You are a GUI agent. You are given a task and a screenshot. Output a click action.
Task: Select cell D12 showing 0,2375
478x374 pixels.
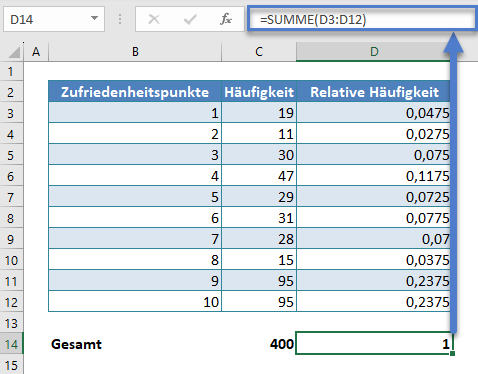click(373, 302)
